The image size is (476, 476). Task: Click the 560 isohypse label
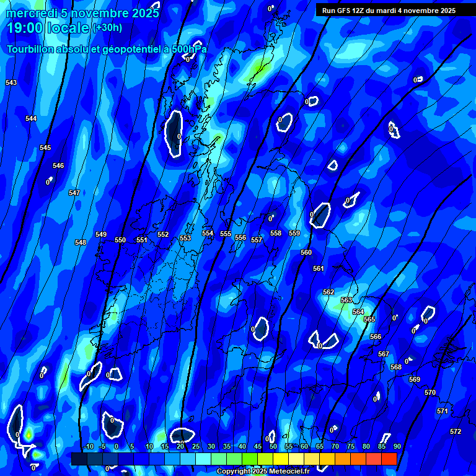[x=306, y=252]
